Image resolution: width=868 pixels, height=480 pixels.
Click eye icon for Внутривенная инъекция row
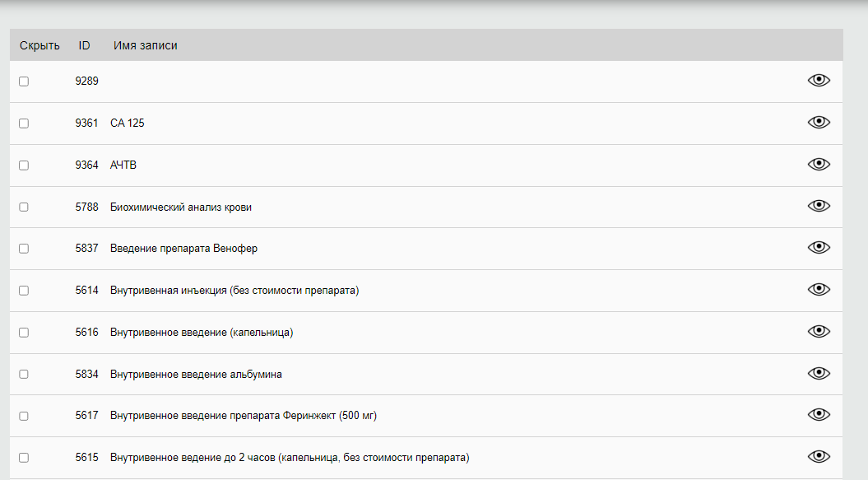819,289
